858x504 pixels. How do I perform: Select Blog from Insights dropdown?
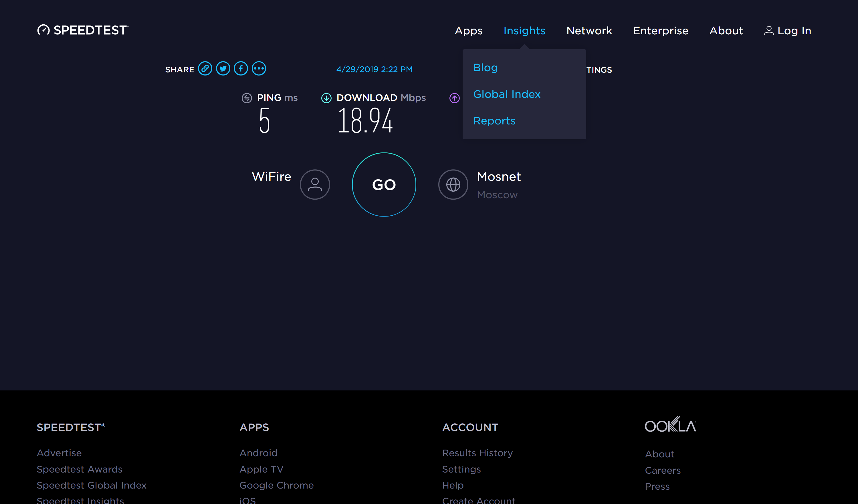pos(486,68)
